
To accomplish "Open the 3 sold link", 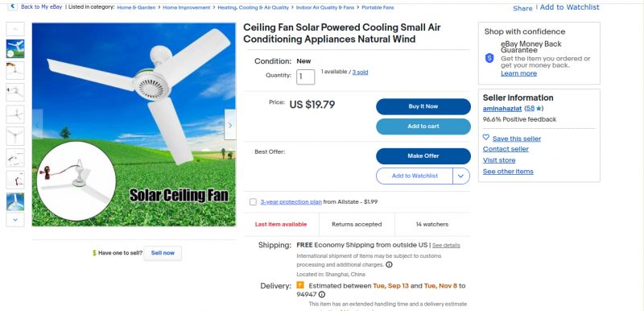I will [x=360, y=73].
